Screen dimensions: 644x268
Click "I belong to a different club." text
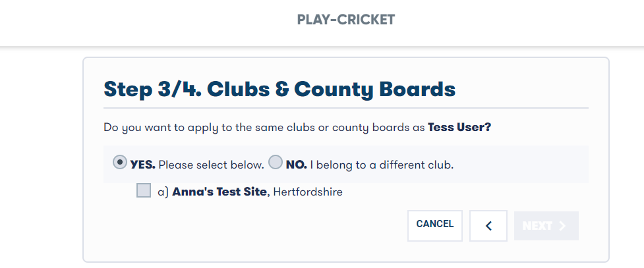click(382, 164)
